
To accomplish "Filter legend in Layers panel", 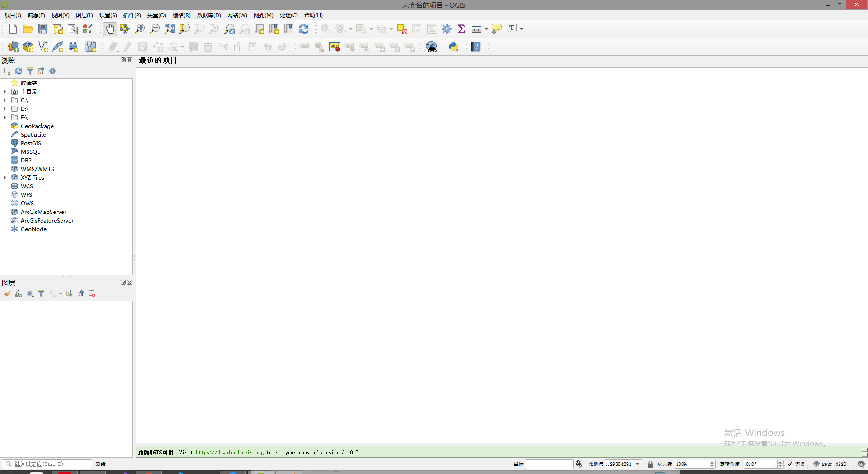I will tap(41, 294).
